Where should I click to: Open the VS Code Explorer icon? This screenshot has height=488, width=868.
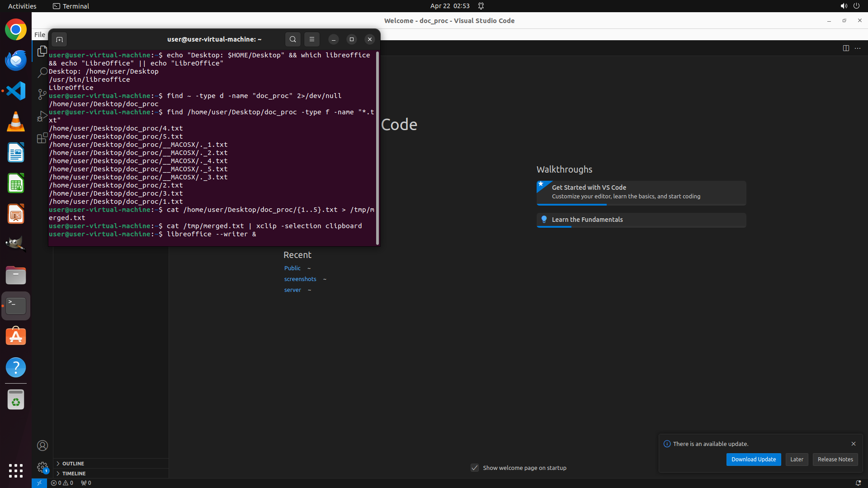click(x=42, y=51)
